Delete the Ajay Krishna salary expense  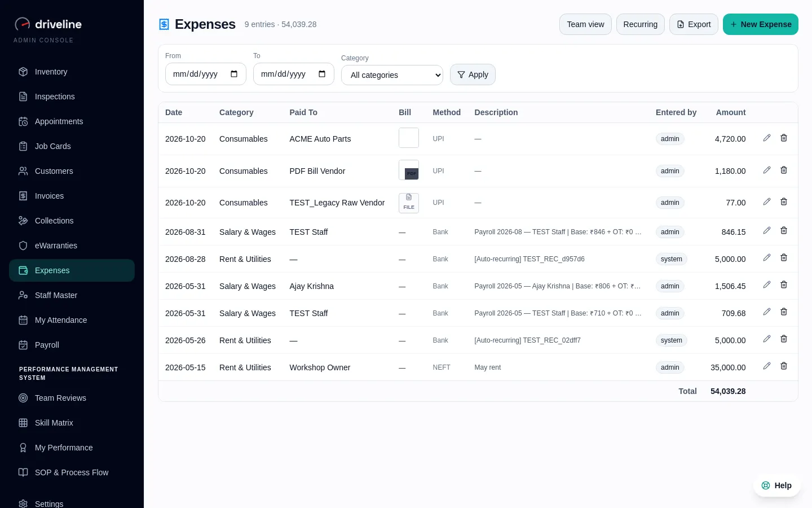(x=784, y=284)
